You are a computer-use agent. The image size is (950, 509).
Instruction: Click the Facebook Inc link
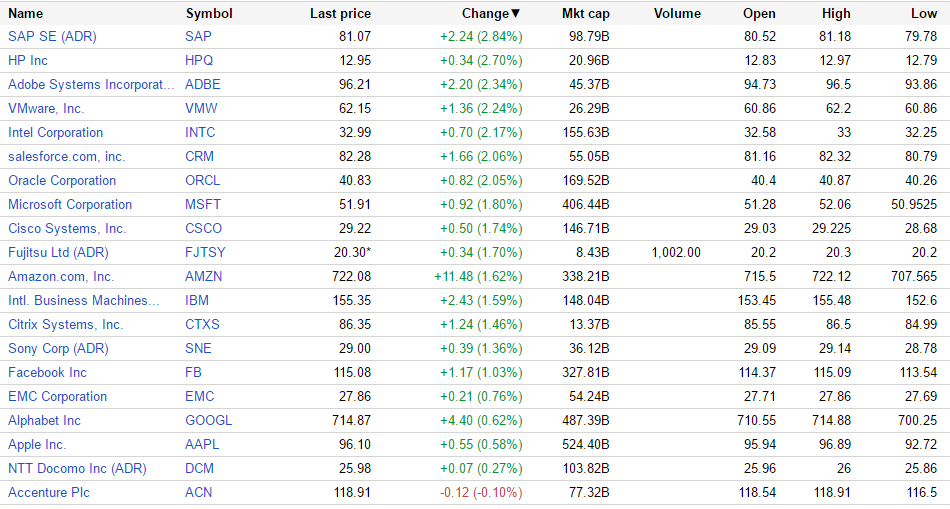pos(47,372)
